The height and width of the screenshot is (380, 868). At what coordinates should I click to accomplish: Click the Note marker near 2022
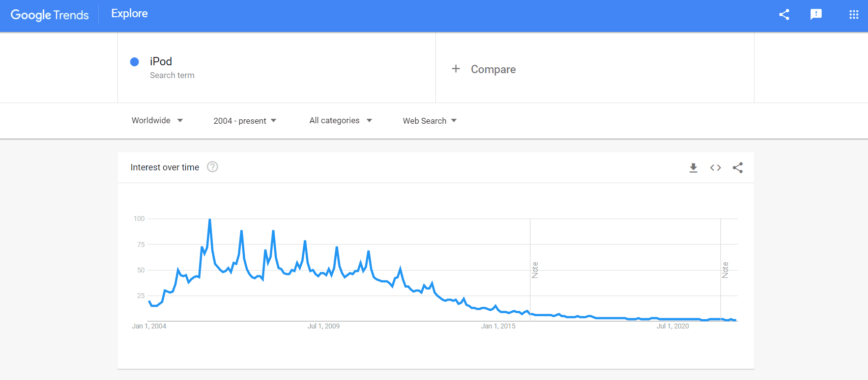(725, 270)
